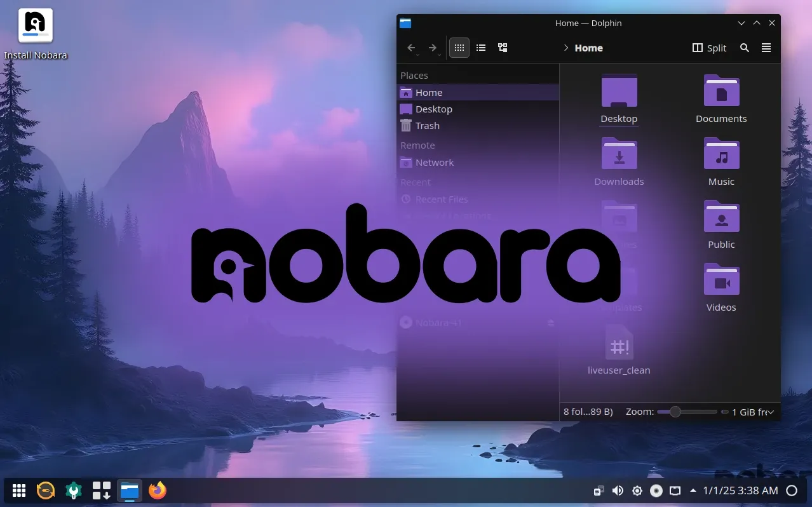The height and width of the screenshot is (507, 812).
Task: Open the Dolphin hamburger menu
Action: 766,48
